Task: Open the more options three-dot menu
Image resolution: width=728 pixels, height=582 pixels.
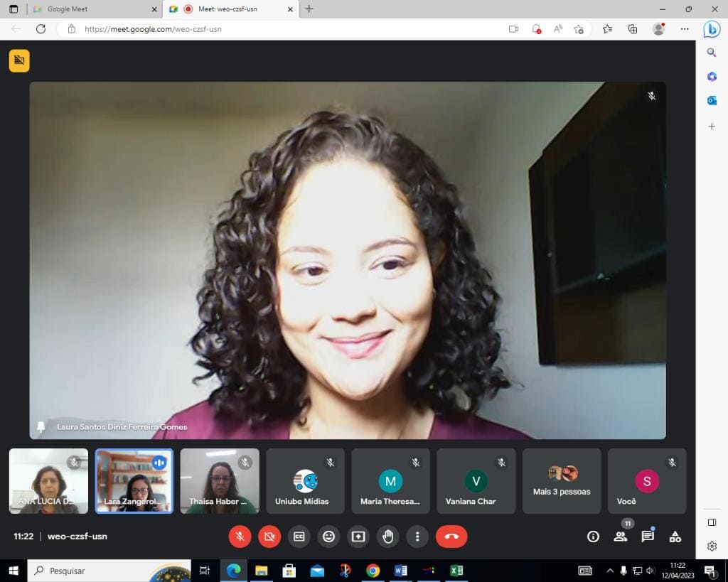Action: click(417, 537)
